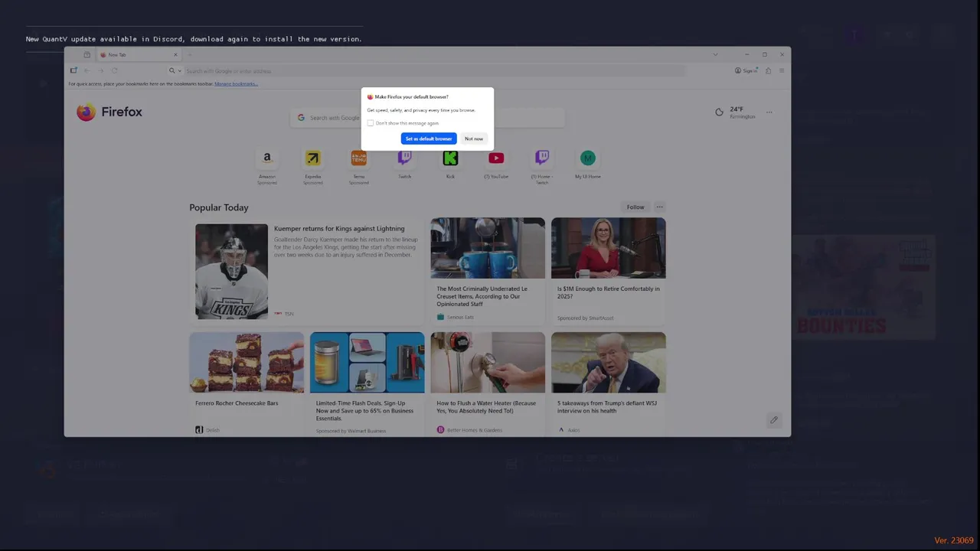Focus the Search with Google or enter address bar
The height and width of the screenshot is (551, 980).
(x=425, y=70)
